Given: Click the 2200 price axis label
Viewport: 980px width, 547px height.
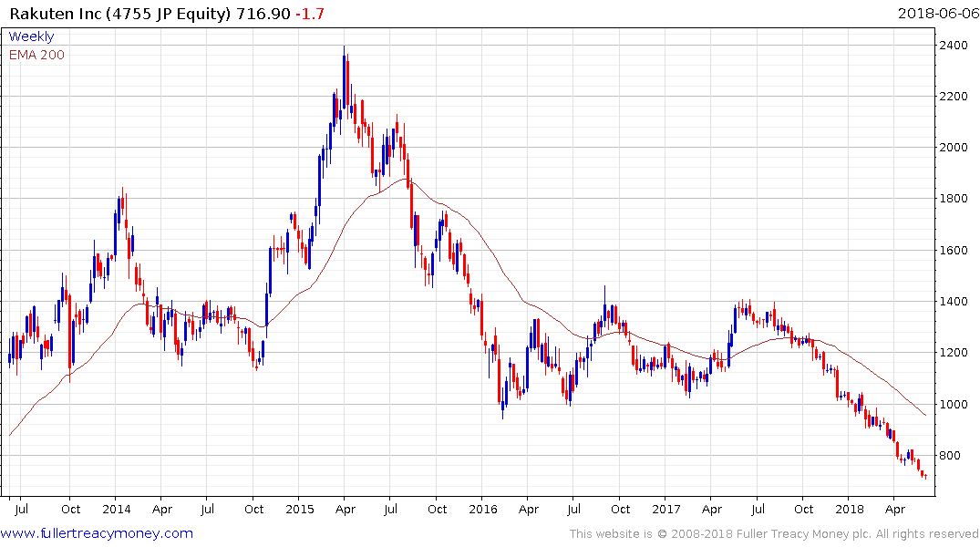Looking at the screenshot, I should tap(954, 97).
